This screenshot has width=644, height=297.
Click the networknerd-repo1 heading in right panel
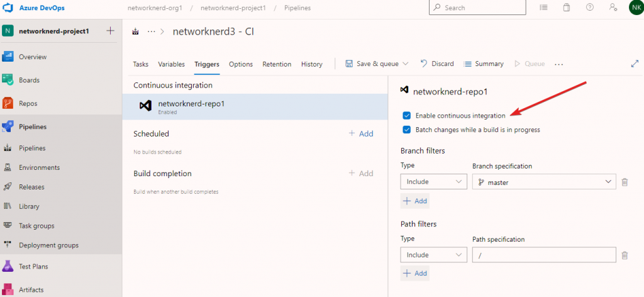(450, 92)
